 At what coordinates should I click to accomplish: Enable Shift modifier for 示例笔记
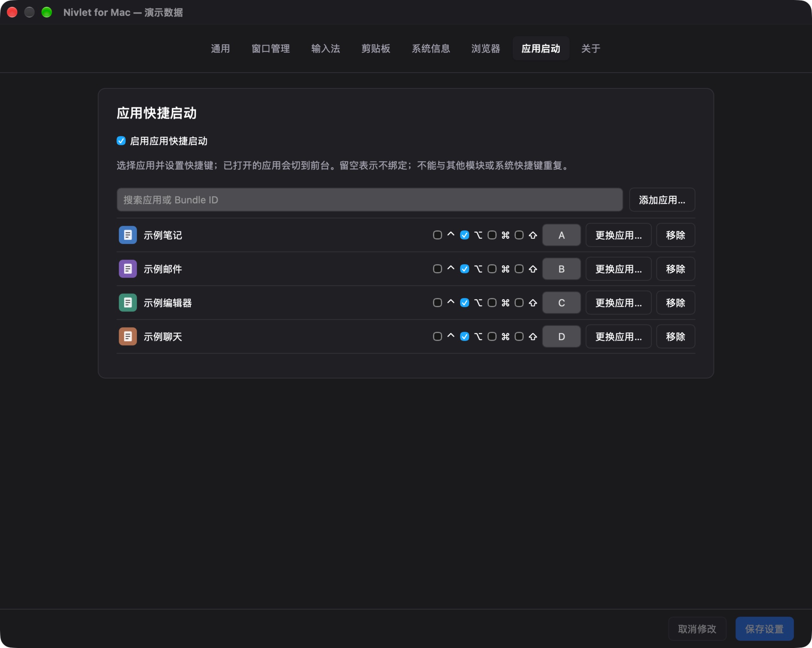(x=519, y=235)
